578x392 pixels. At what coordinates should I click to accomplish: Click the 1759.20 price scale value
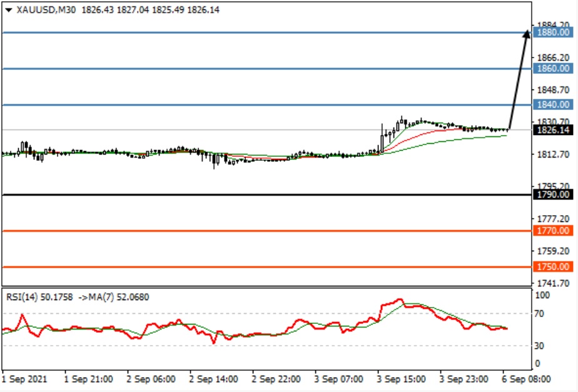pos(553,251)
